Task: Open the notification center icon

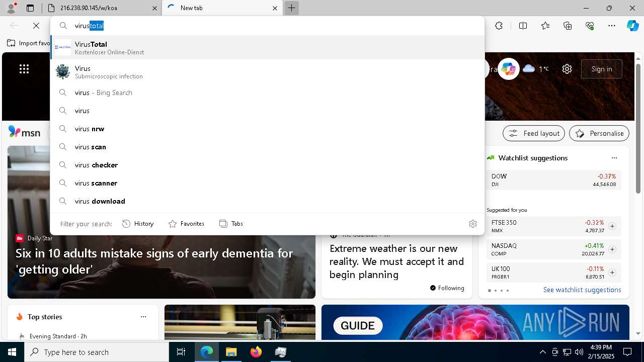Action: click(x=627, y=352)
